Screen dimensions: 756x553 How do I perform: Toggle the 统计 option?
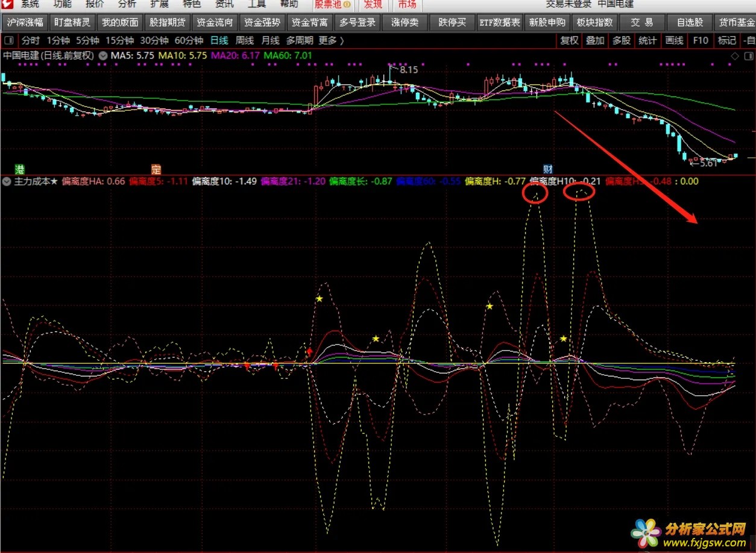pos(647,40)
